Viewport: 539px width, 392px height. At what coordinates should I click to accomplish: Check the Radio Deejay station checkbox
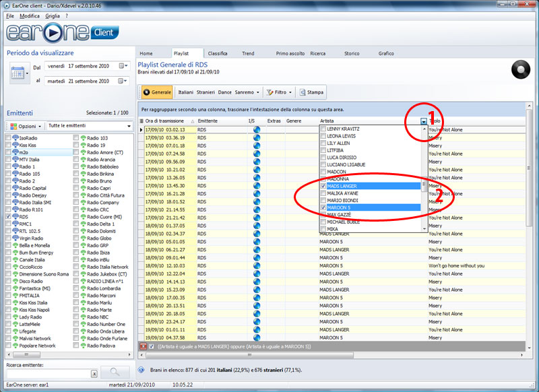click(8, 195)
